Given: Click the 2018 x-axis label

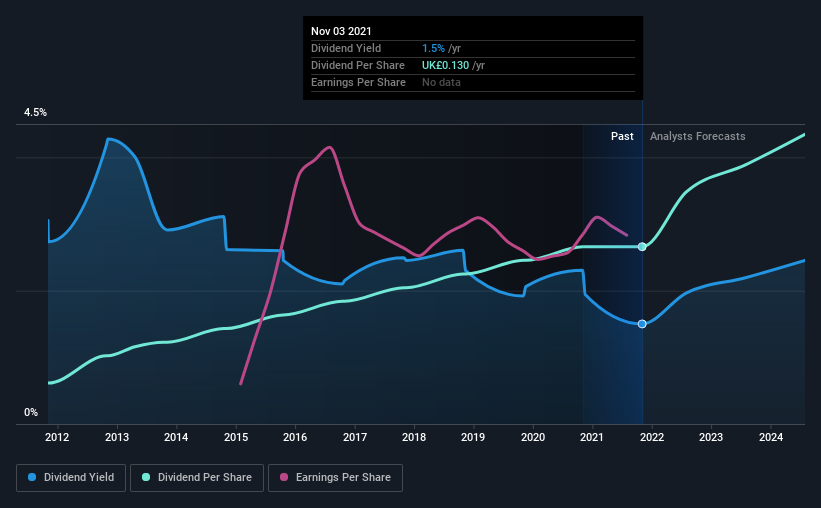Looking at the screenshot, I should tap(414, 437).
